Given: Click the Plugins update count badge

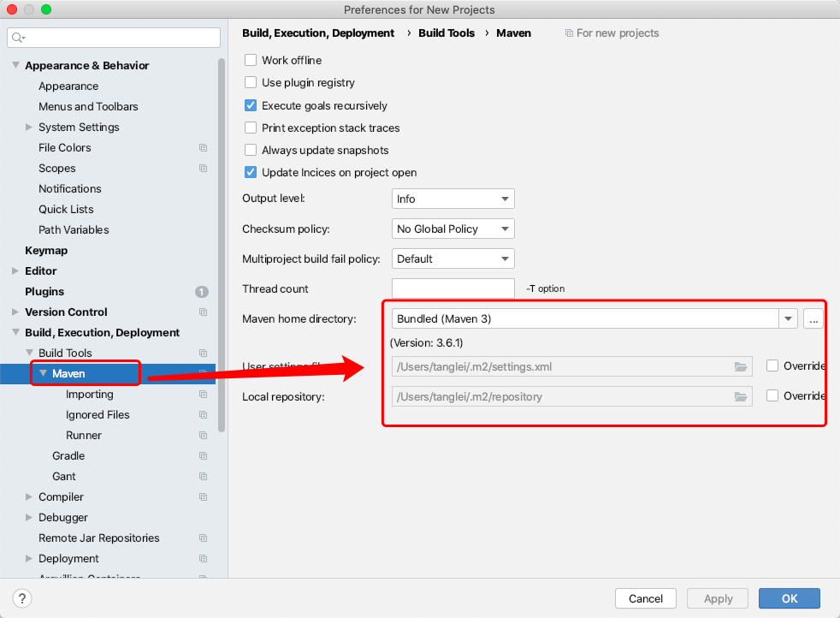Looking at the screenshot, I should [x=202, y=292].
